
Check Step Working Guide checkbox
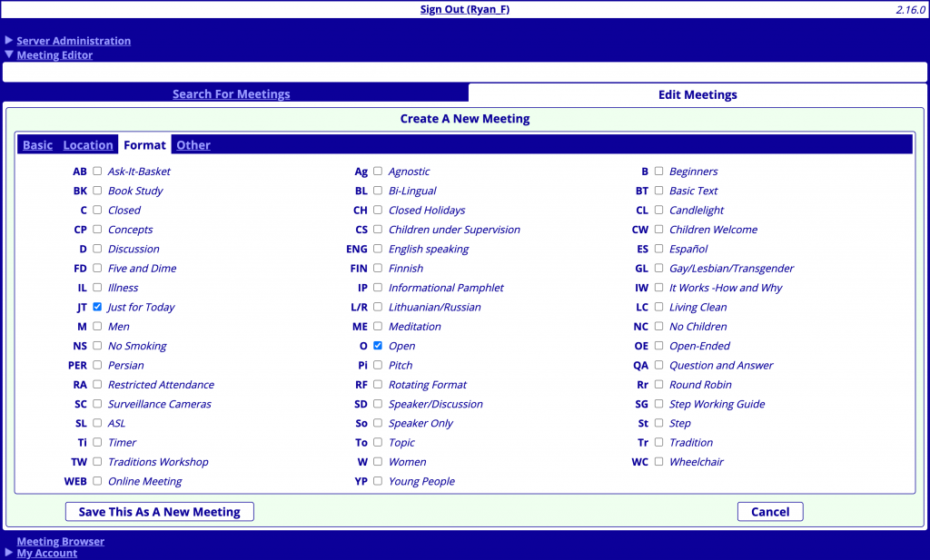click(659, 404)
